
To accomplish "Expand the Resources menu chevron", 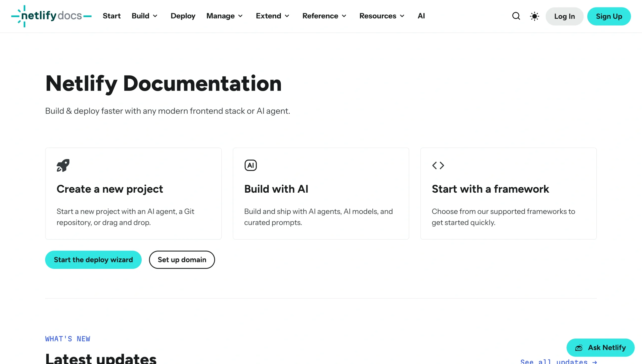I will pyautogui.click(x=402, y=16).
